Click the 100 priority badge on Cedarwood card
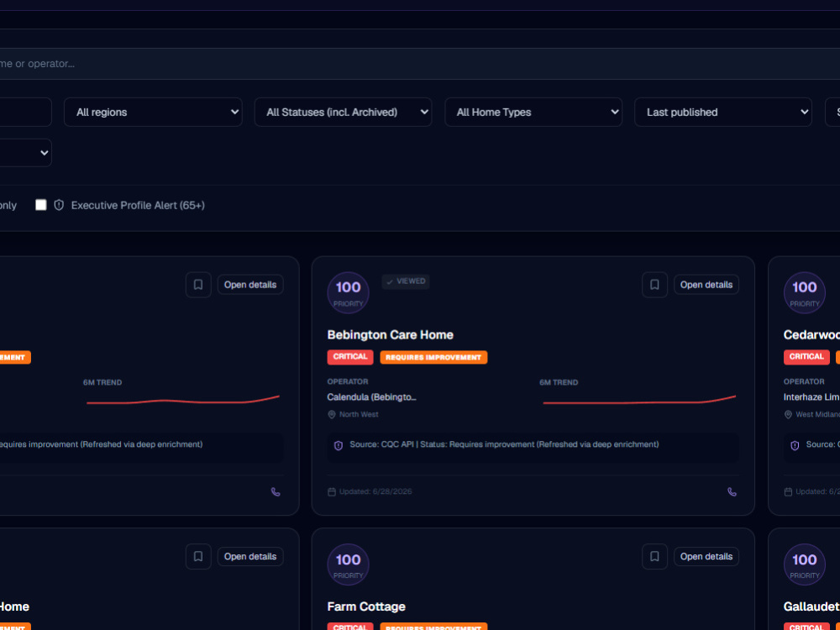840x630 pixels. pyautogui.click(x=804, y=292)
